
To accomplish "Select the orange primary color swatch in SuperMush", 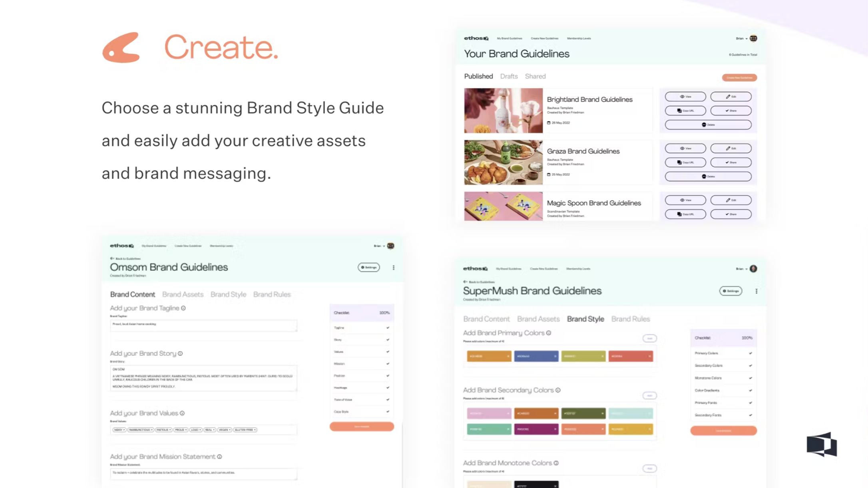I will click(x=488, y=356).
